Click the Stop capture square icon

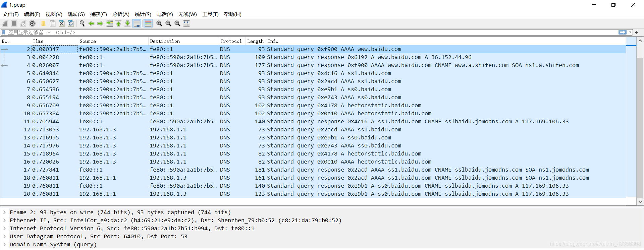[x=14, y=23]
